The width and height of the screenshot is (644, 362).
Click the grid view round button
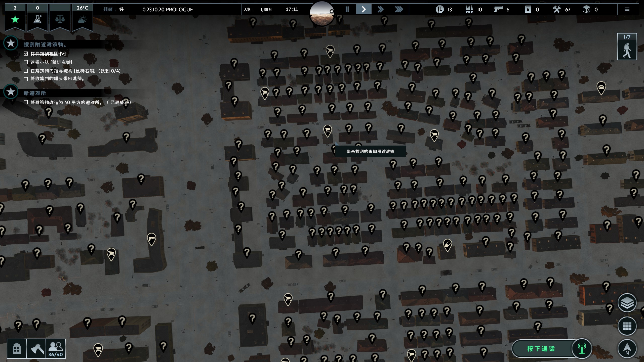tap(627, 326)
